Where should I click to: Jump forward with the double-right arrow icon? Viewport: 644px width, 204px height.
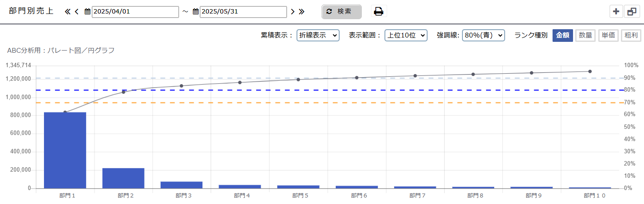pos(301,12)
